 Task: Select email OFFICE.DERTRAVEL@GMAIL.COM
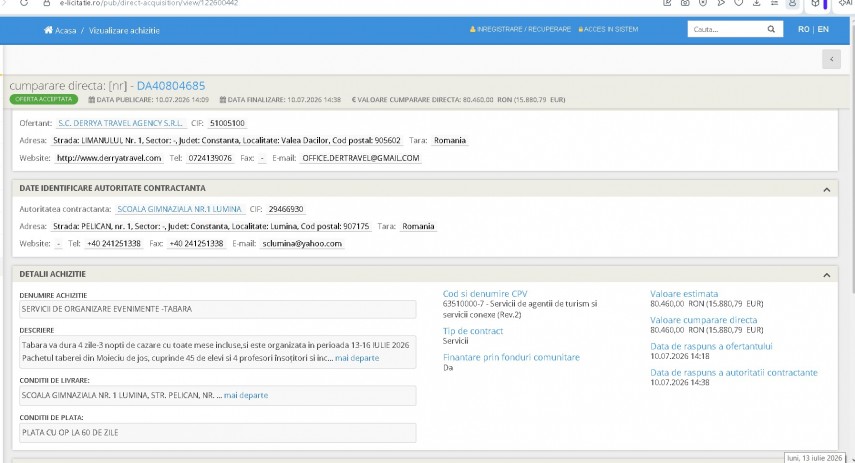[x=361, y=158]
